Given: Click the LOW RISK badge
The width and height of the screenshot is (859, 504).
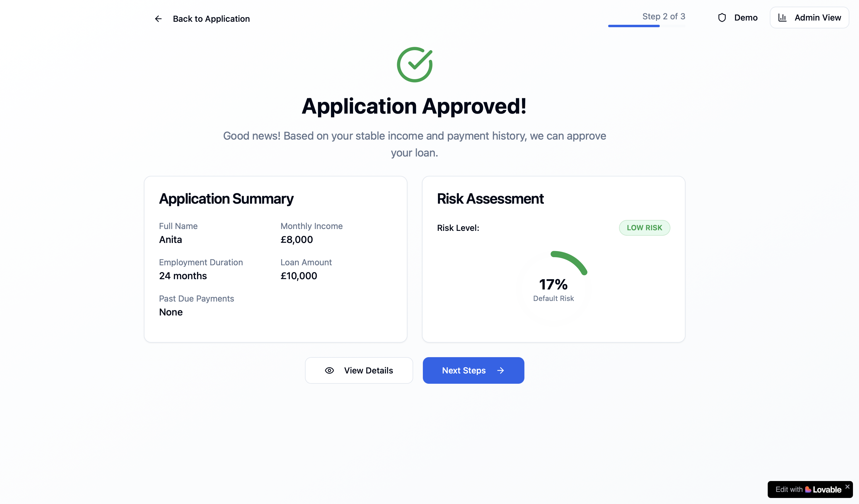Looking at the screenshot, I should (x=644, y=228).
